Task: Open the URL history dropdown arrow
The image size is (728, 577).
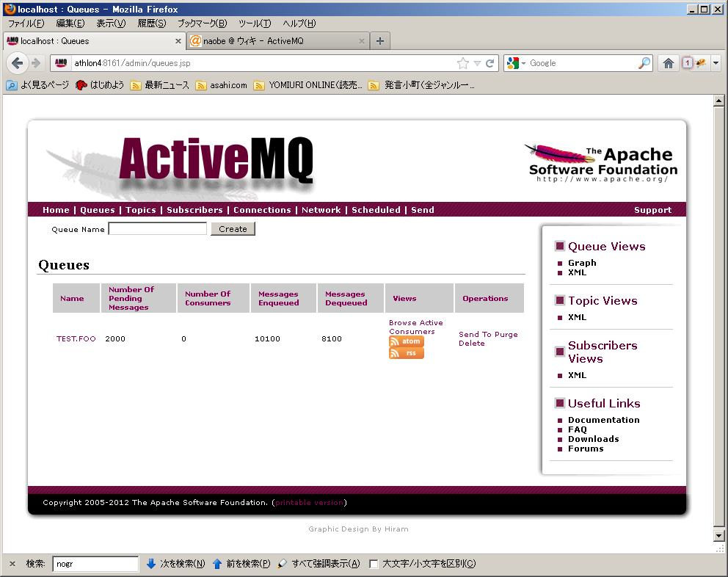Action: [x=477, y=63]
